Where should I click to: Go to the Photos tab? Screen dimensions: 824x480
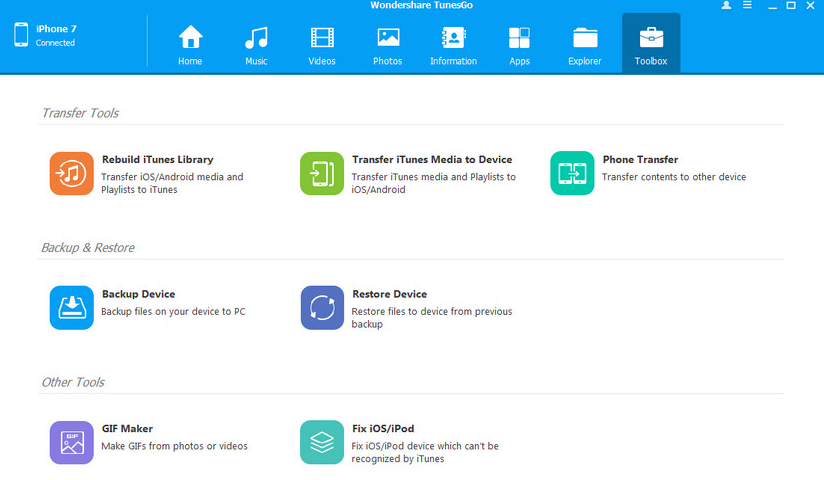(388, 45)
